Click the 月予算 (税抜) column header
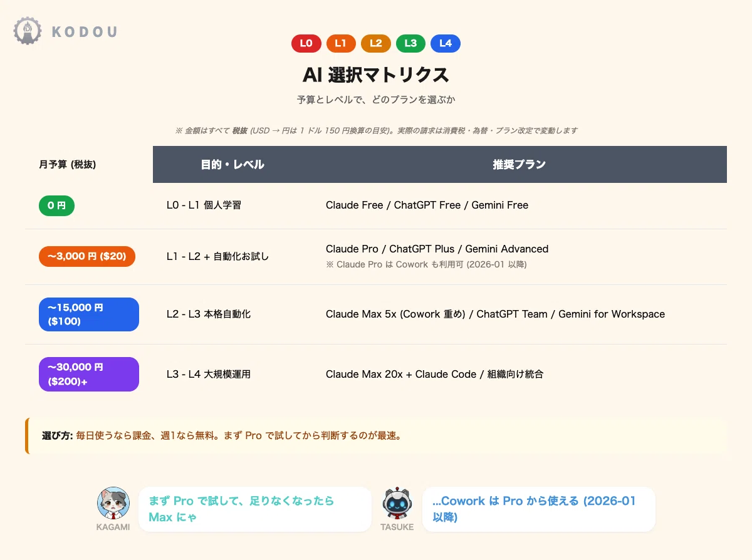The width and height of the screenshot is (752, 560). [68, 165]
